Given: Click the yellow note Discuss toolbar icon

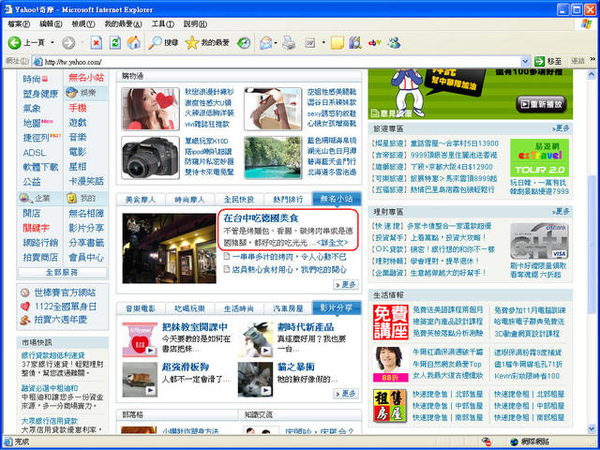Looking at the screenshot, I should coord(337,42).
